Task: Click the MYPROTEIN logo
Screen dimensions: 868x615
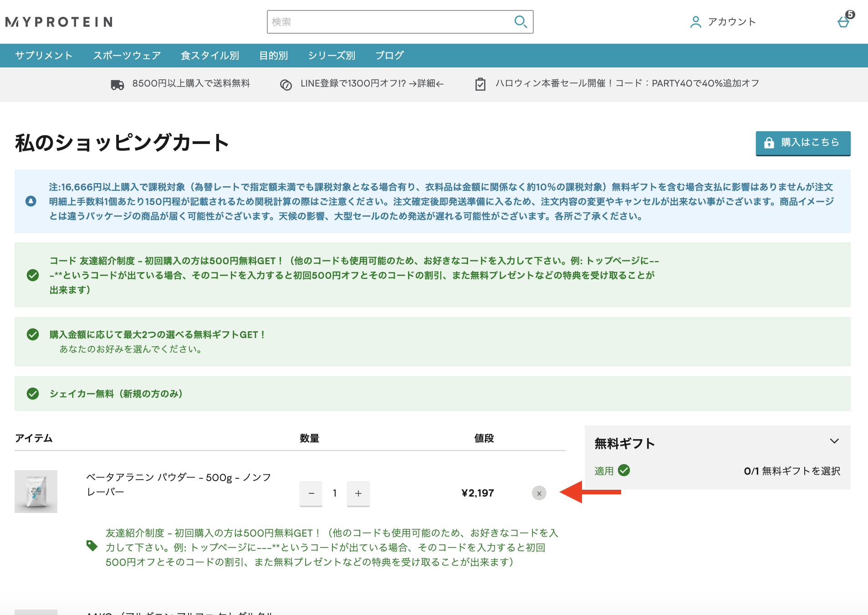Action: point(59,22)
